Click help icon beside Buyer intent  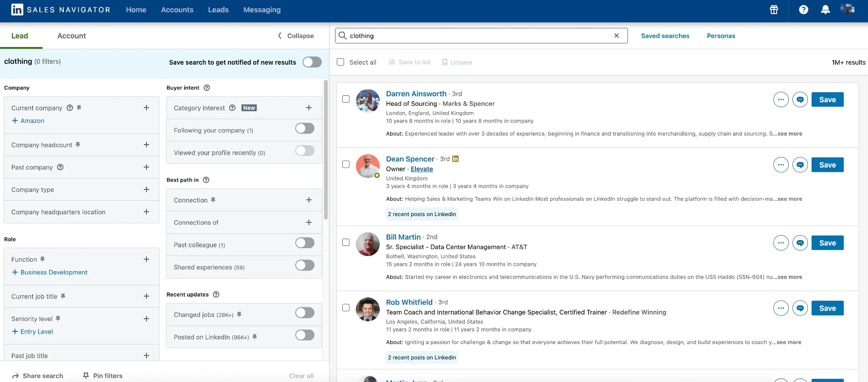pos(207,88)
